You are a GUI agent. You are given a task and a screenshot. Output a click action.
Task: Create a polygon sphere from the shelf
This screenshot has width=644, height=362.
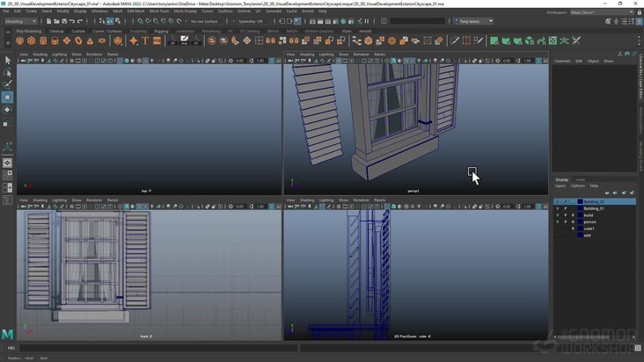(19, 40)
